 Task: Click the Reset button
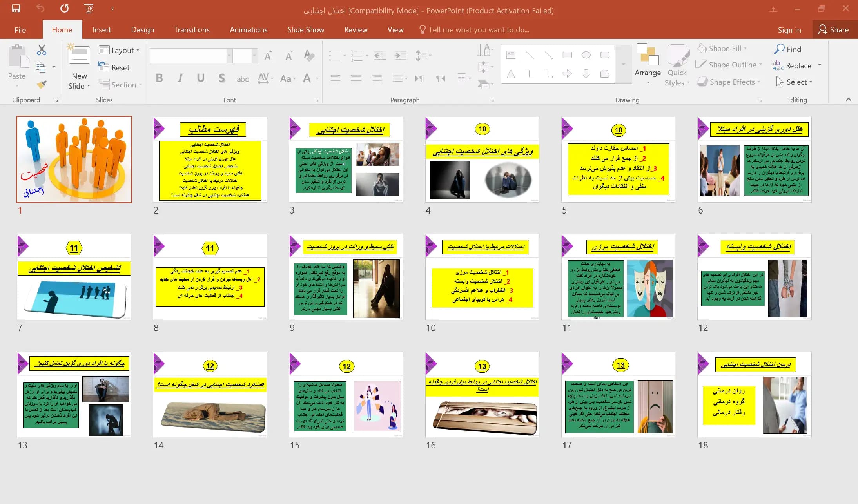(114, 67)
